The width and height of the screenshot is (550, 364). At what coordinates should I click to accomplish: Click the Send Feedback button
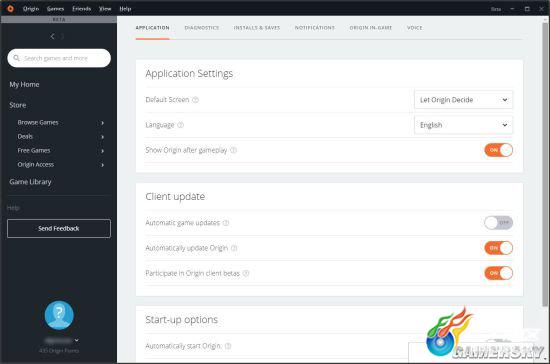pyautogui.click(x=59, y=228)
